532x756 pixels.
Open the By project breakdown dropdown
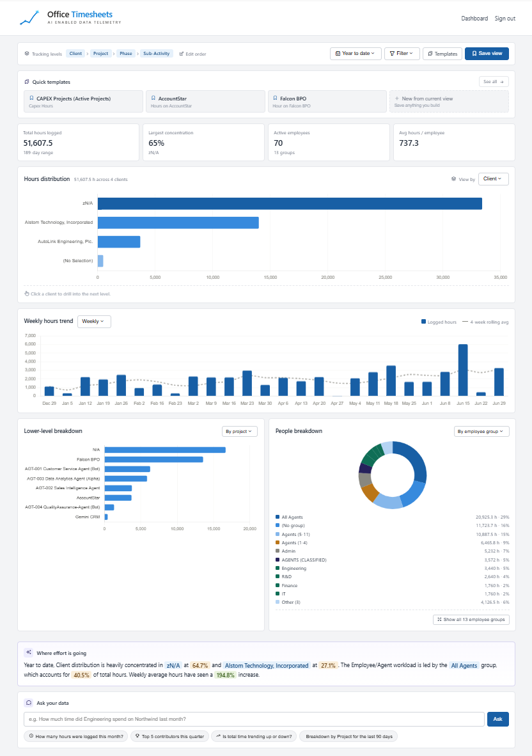click(x=240, y=431)
